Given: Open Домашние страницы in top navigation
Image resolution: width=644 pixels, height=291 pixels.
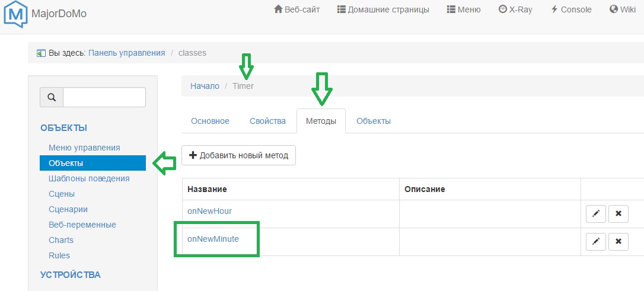Looking at the screenshot, I should [x=383, y=9].
